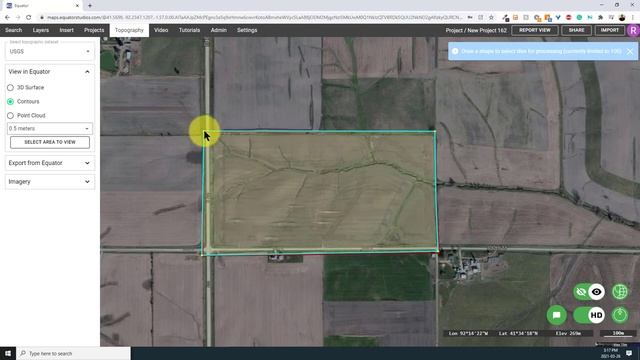Viewport: 640px width, 360px height.
Task: Click the Lon coordinate readout
Action: [468, 333]
